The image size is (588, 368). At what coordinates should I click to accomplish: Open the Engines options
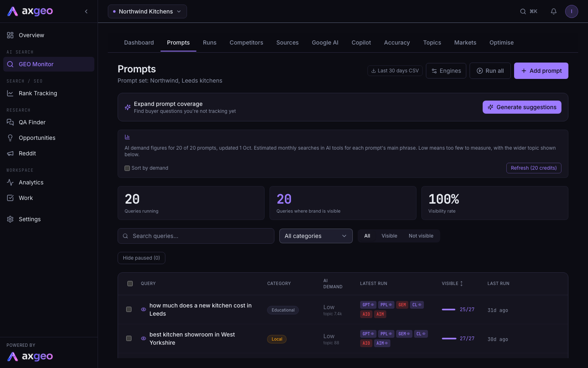pos(446,71)
